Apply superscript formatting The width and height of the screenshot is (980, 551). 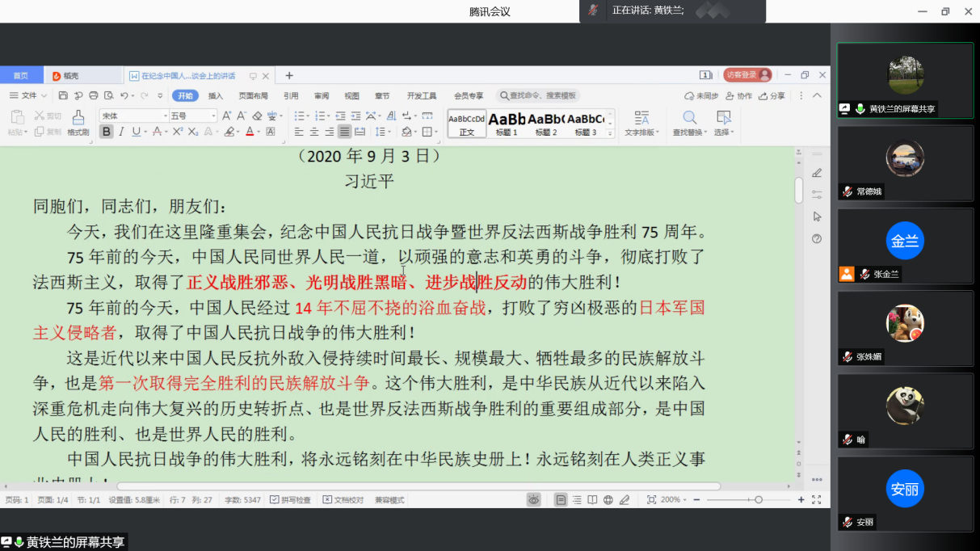click(175, 132)
